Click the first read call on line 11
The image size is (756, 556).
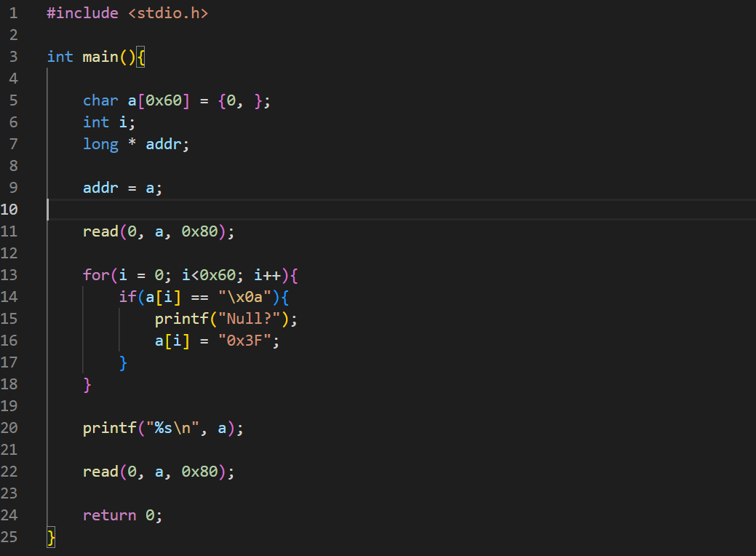coord(100,231)
